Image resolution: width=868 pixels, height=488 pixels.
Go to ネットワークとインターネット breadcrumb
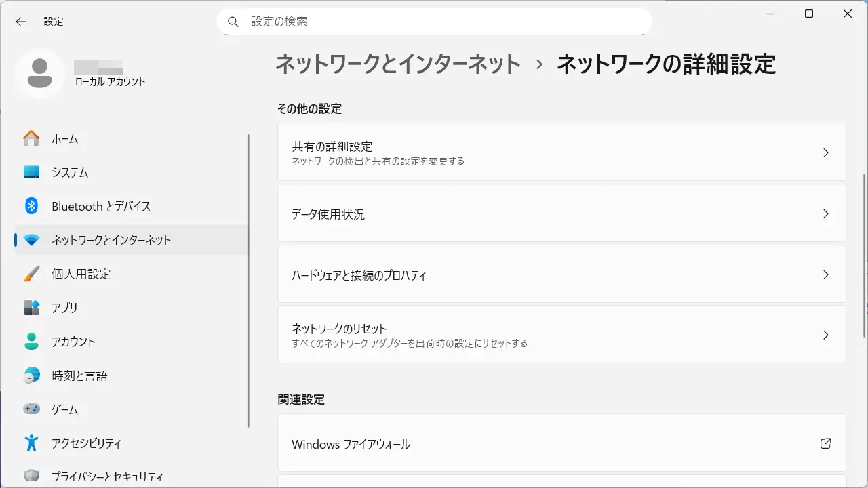[398, 64]
